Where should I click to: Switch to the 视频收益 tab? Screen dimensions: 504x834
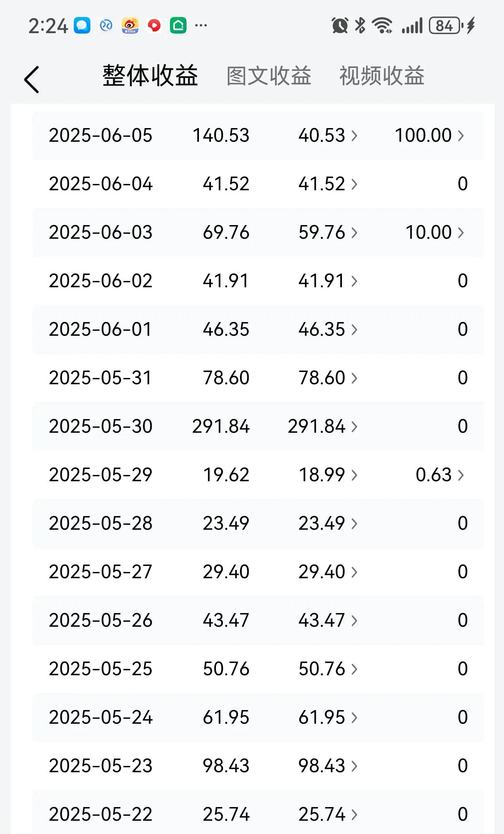click(x=382, y=76)
